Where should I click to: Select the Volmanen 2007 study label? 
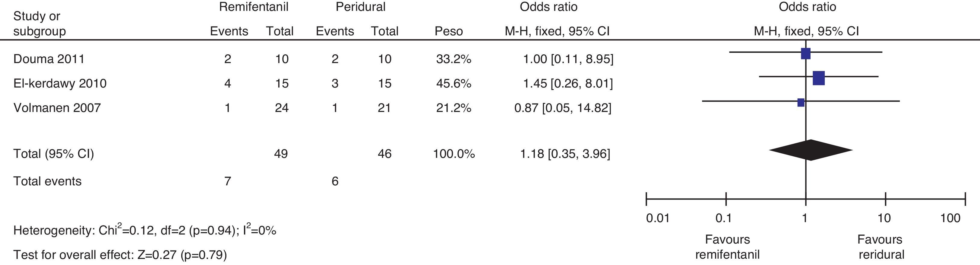[x=57, y=108]
